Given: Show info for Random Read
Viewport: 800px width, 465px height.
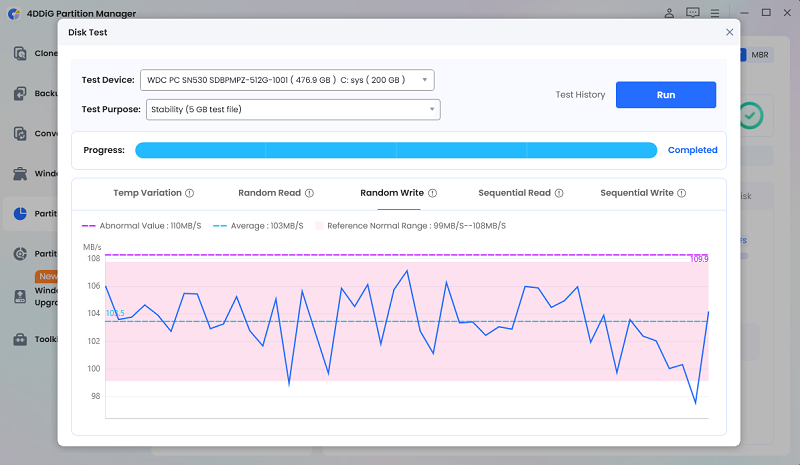Looking at the screenshot, I should coord(309,193).
